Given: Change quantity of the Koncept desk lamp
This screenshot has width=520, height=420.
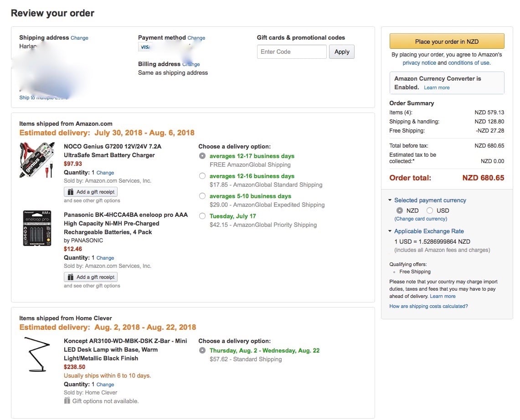Looking at the screenshot, I should click(x=105, y=384).
